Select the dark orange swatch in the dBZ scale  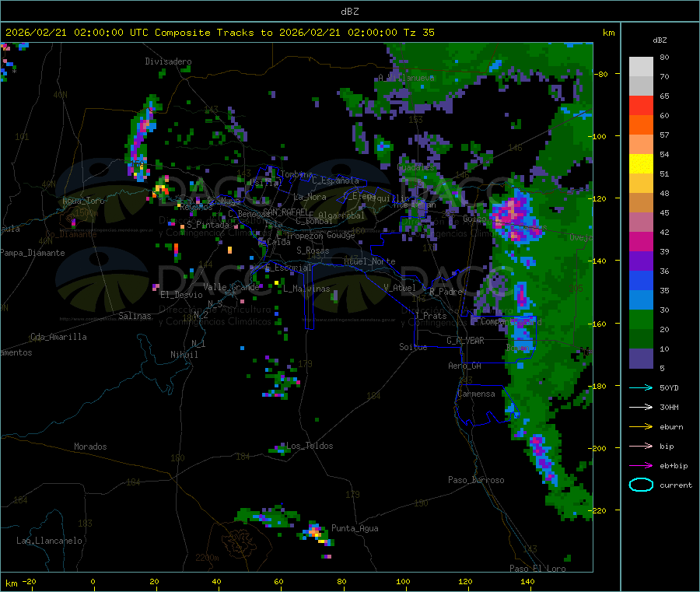point(641,125)
